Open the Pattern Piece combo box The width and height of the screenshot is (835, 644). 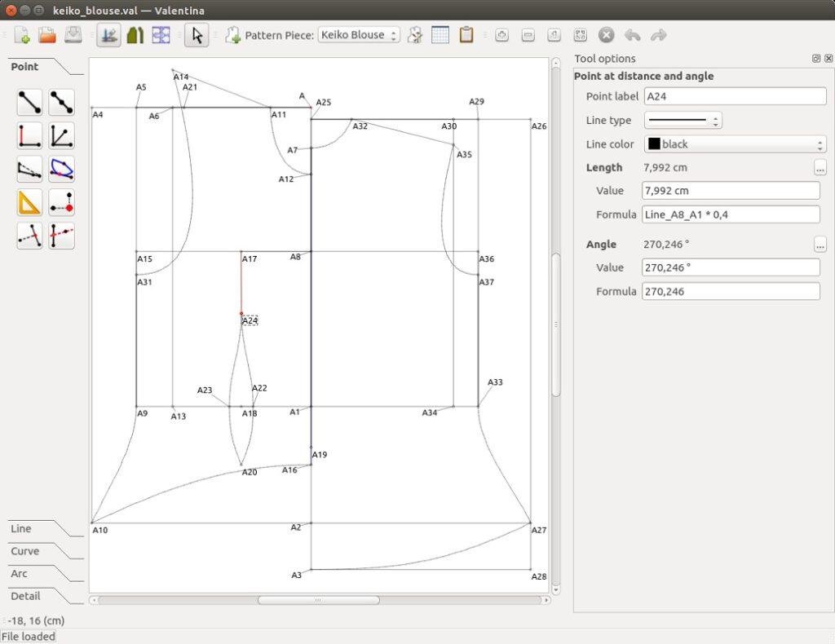tap(359, 35)
